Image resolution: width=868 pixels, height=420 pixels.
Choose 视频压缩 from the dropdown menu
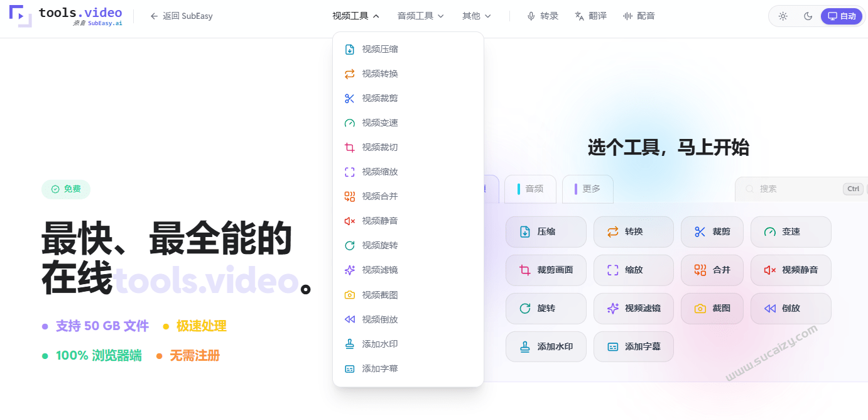pos(408,49)
